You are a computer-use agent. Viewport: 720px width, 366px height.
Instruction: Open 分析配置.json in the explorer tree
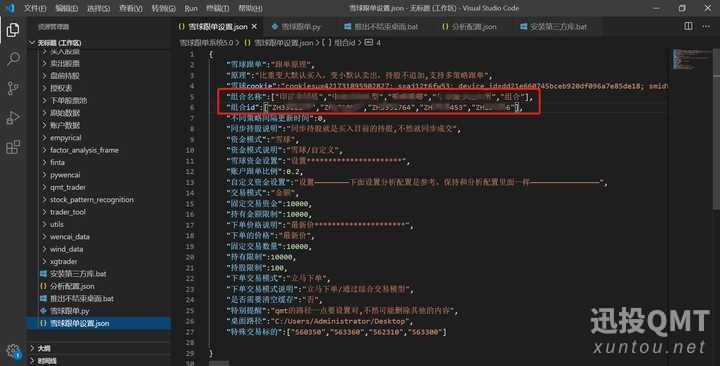coord(72,287)
